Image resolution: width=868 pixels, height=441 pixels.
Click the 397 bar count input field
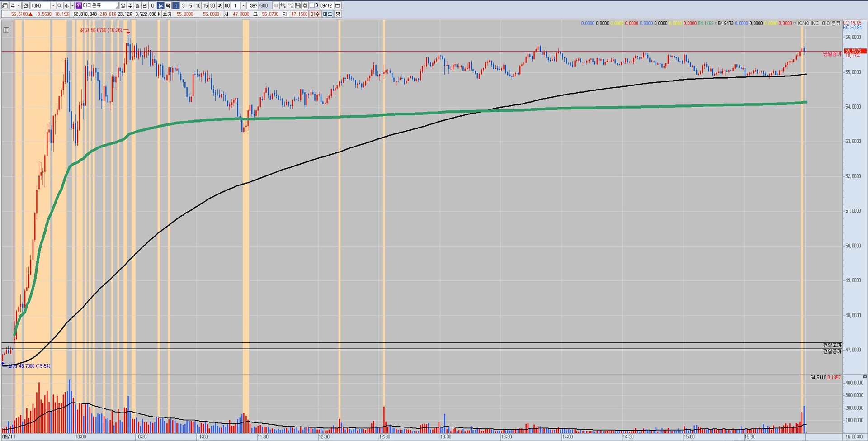pos(253,5)
